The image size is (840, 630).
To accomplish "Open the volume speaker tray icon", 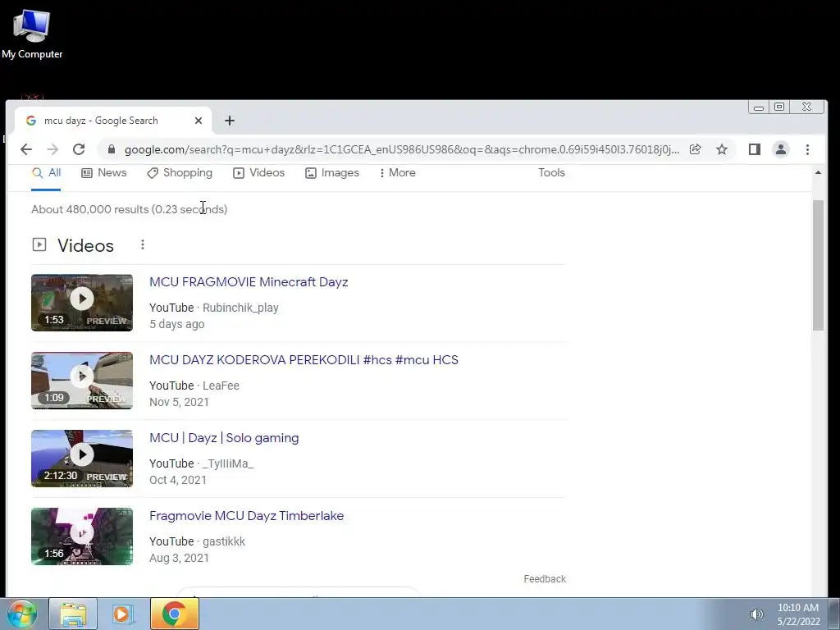I will tap(756, 614).
